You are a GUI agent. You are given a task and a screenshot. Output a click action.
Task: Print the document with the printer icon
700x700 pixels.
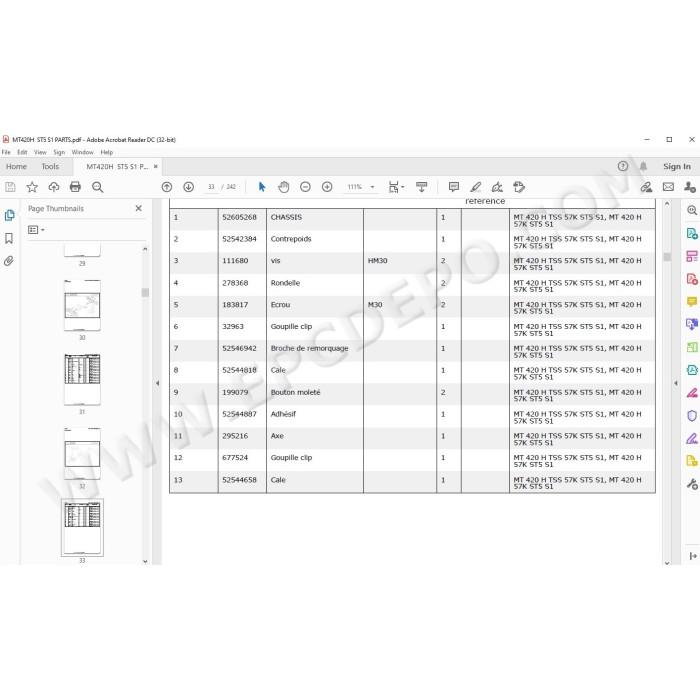pos(75,187)
